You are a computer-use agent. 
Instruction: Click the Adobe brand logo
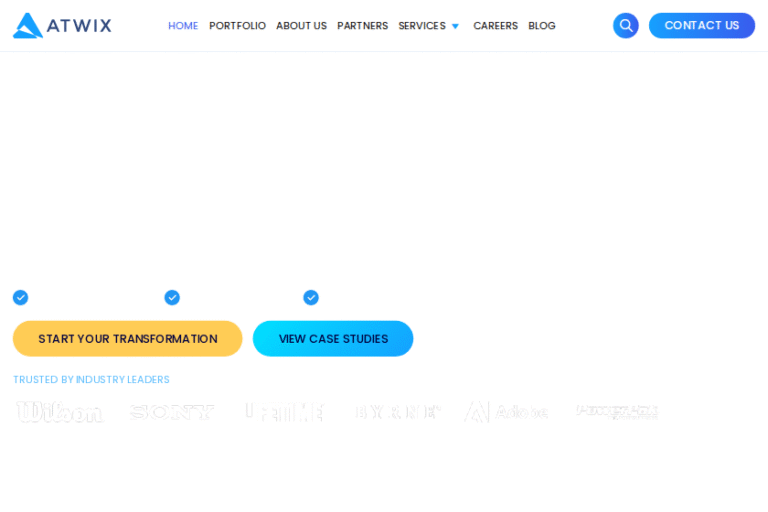(507, 412)
